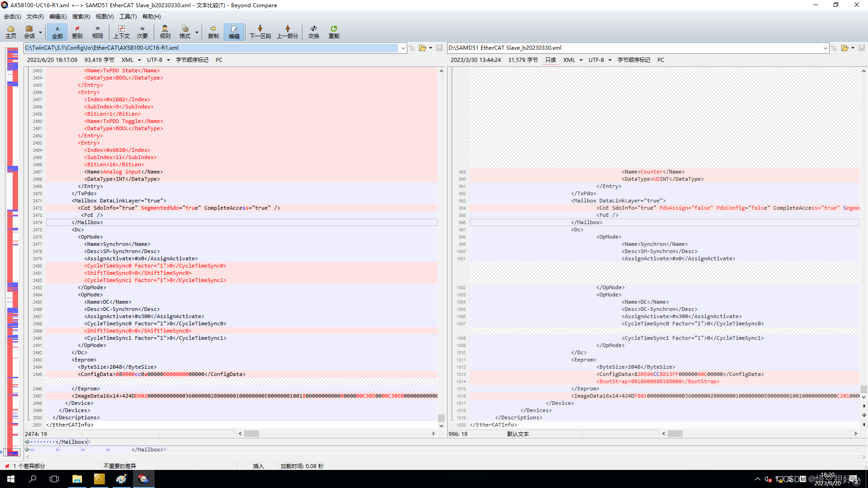Open right pane UTF-8 encoding dropdown
The image size is (868, 488).
coord(600,60)
